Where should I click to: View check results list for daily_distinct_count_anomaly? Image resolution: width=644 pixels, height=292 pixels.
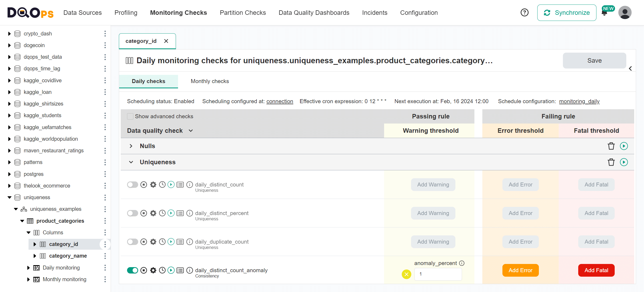(x=180, y=270)
